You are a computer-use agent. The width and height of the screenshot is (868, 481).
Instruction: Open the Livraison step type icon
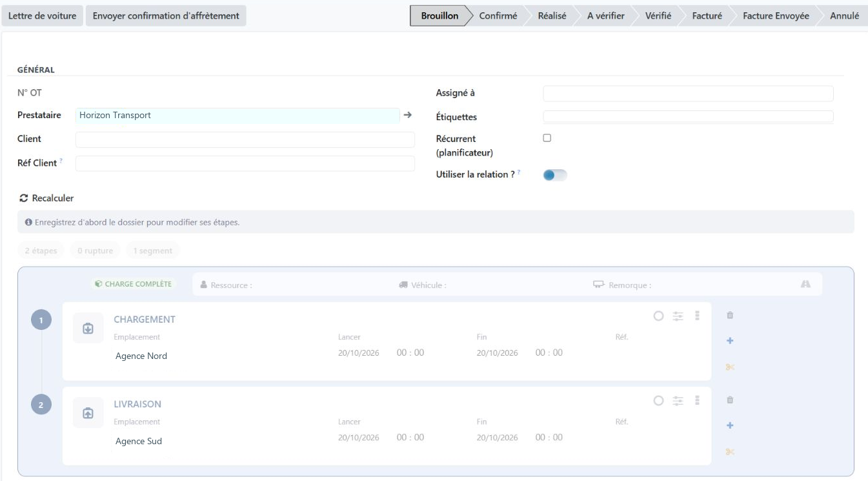88,413
